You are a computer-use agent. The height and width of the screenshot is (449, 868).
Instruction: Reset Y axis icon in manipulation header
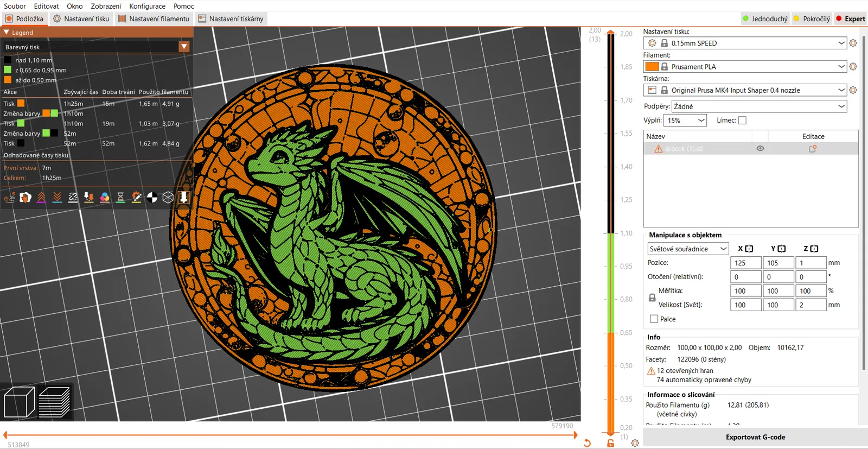click(782, 249)
